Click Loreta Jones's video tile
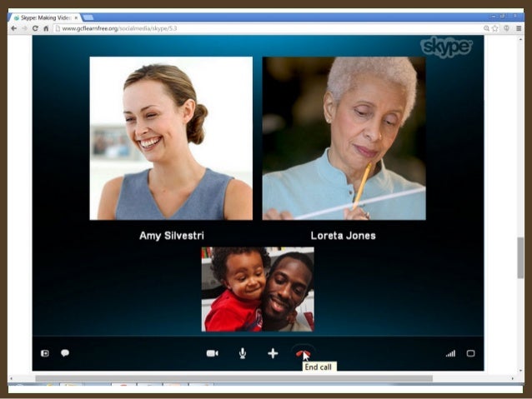 344,138
